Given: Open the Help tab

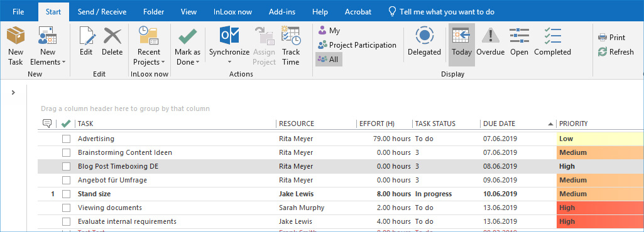Looking at the screenshot, I should coord(320,11).
